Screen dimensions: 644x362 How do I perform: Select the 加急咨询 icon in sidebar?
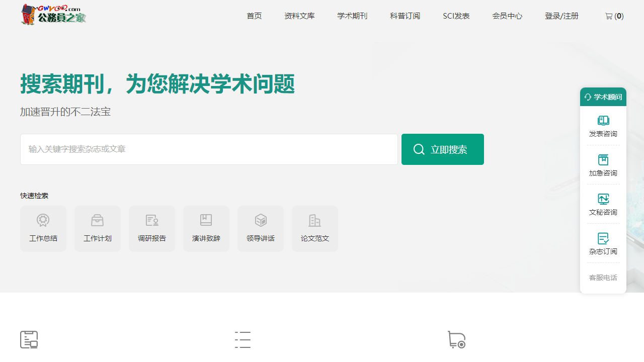coord(603,159)
